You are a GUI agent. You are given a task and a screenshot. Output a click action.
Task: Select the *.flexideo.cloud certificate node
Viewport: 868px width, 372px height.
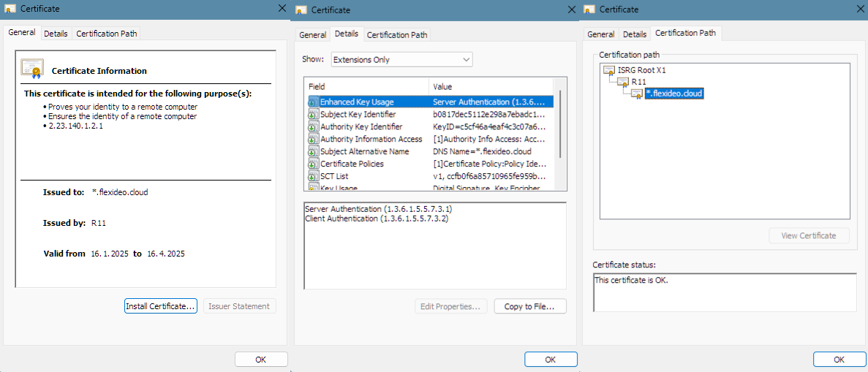pyautogui.click(x=673, y=94)
